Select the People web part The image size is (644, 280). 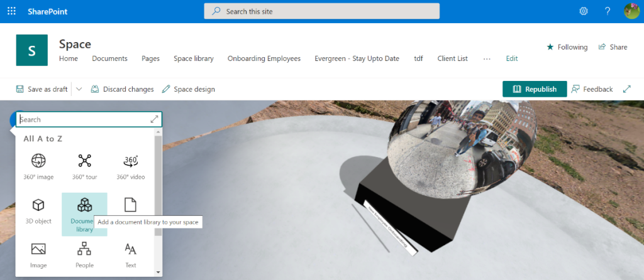[85, 255]
